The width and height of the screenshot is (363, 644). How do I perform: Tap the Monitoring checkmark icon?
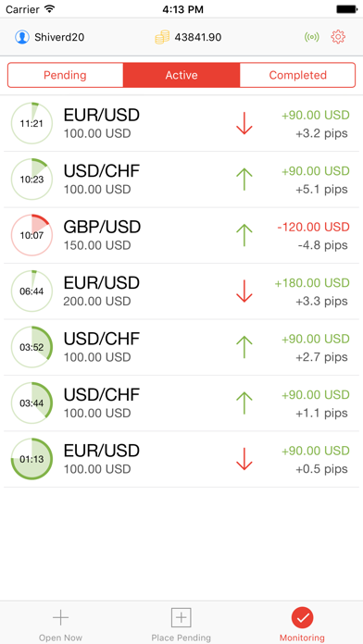[302, 617]
